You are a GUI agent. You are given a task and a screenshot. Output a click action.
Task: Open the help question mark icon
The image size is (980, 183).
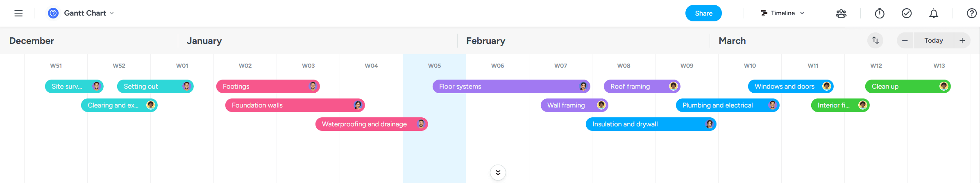click(x=972, y=13)
